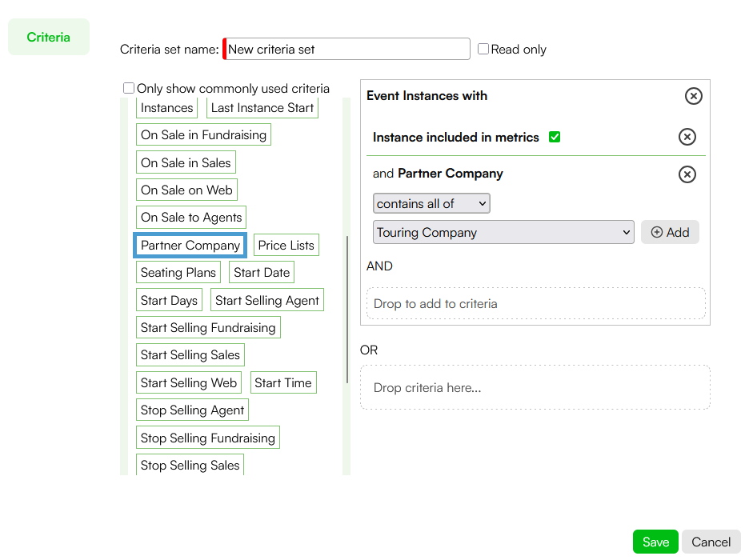The width and height of the screenshot is (745, 560).
Task: Select the Partner Company criterion
Action: (x=190, y=245)
